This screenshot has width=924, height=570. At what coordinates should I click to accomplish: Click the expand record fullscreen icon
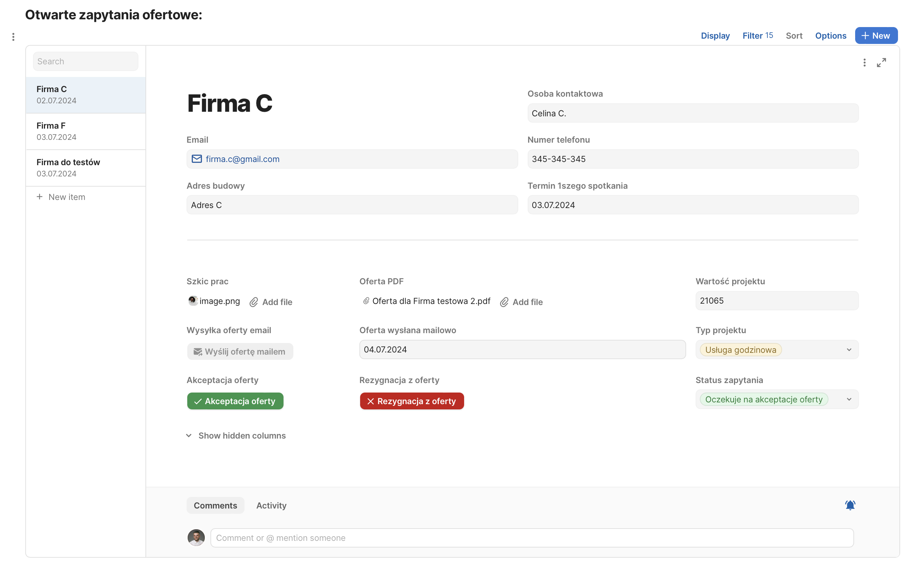point(881,63)
